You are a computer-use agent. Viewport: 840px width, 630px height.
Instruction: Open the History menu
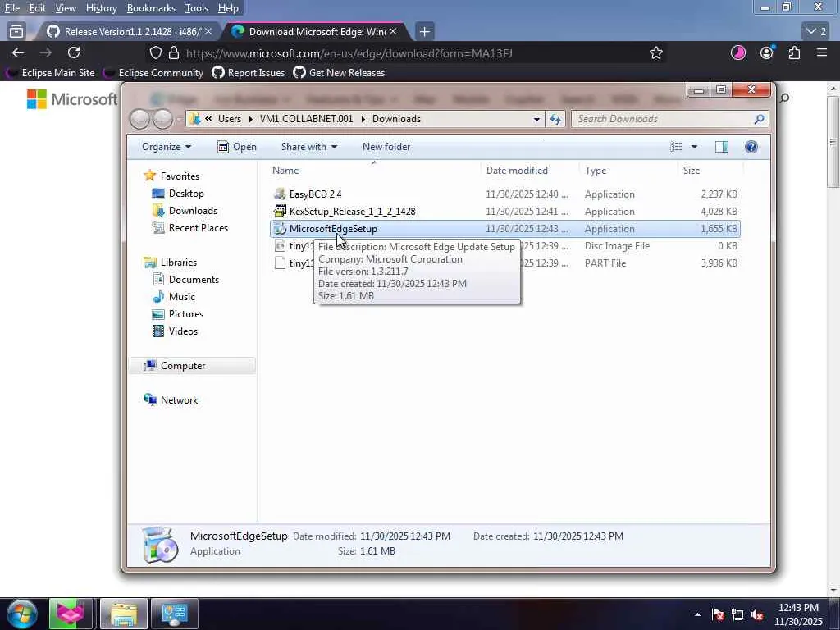click(101, 8)
